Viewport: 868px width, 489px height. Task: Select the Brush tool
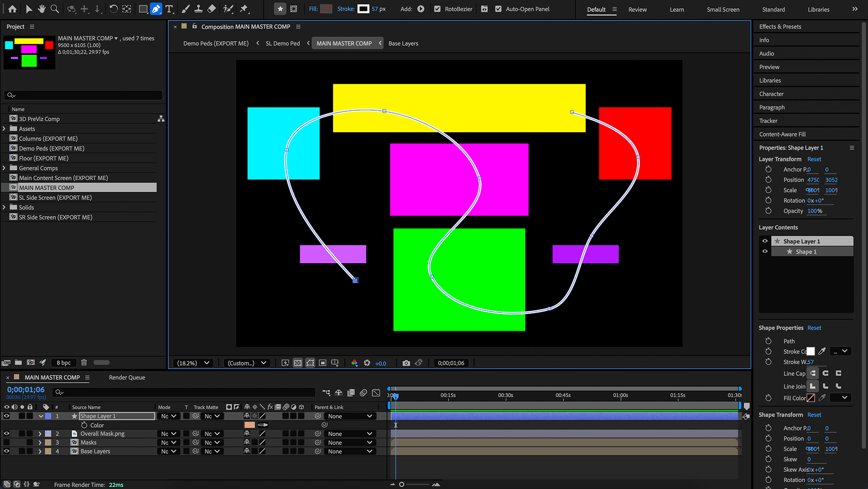point(185,9)
